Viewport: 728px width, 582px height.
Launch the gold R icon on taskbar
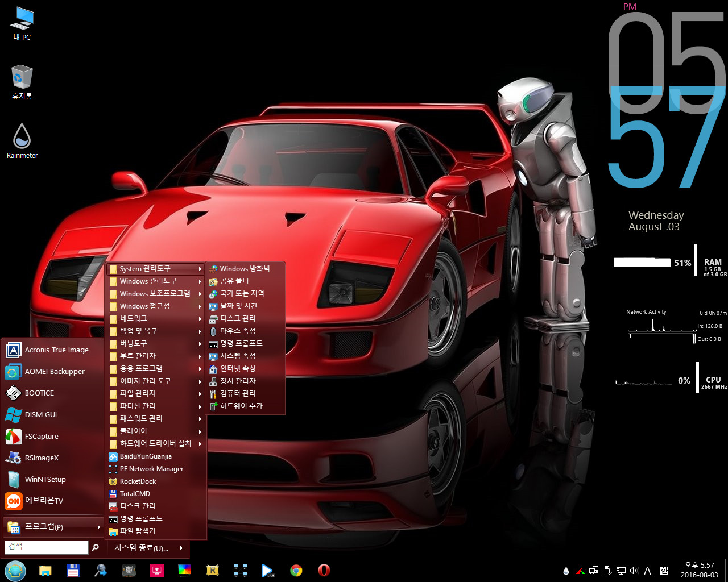pos(213,571)
